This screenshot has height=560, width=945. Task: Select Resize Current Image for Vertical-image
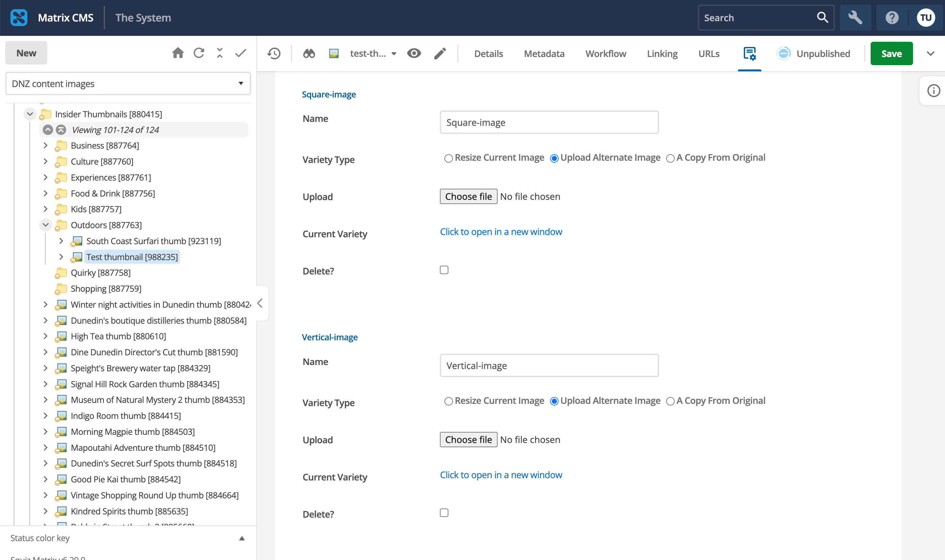[448, 402]
